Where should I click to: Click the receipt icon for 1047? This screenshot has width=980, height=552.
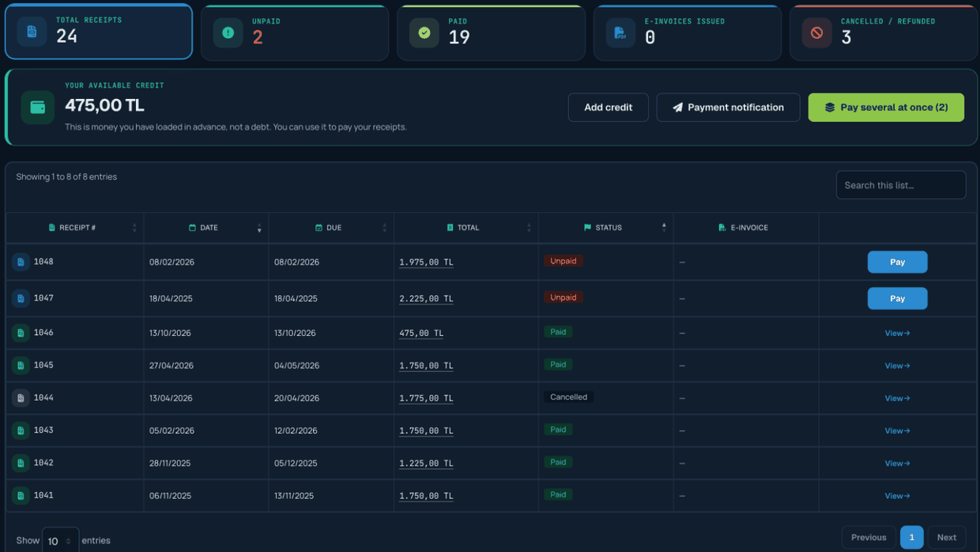tap(21, 298)
